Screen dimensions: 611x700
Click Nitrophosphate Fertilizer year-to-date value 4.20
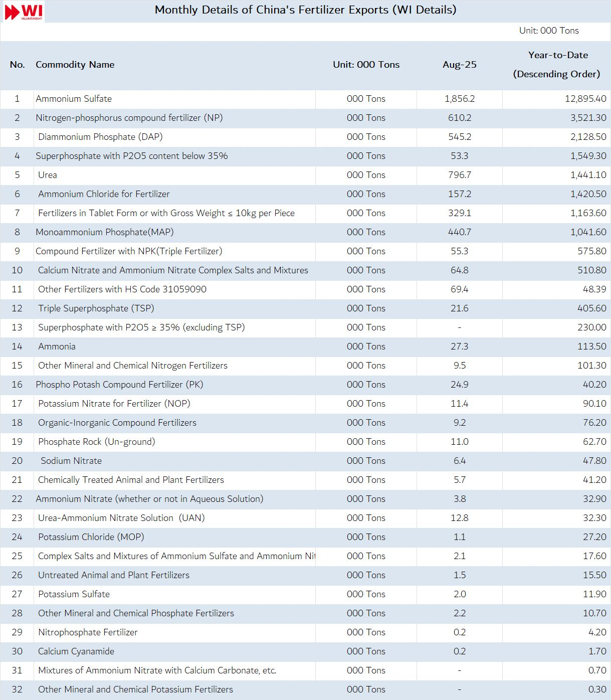[x=597, y=632]
